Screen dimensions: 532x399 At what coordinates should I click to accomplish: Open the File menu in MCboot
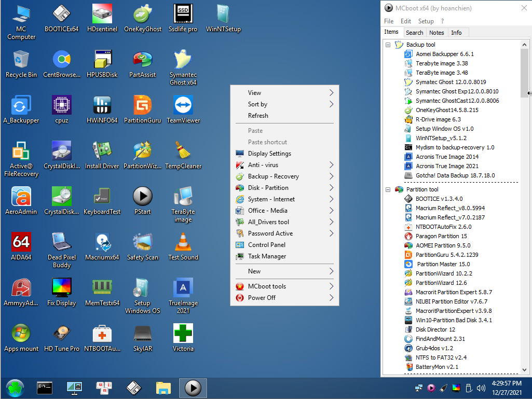[x=389, y=21]
